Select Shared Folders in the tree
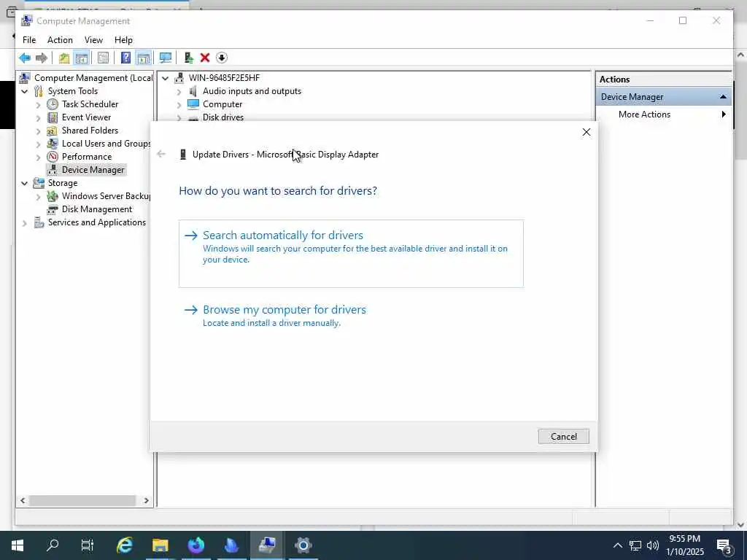 click(90, 130)
